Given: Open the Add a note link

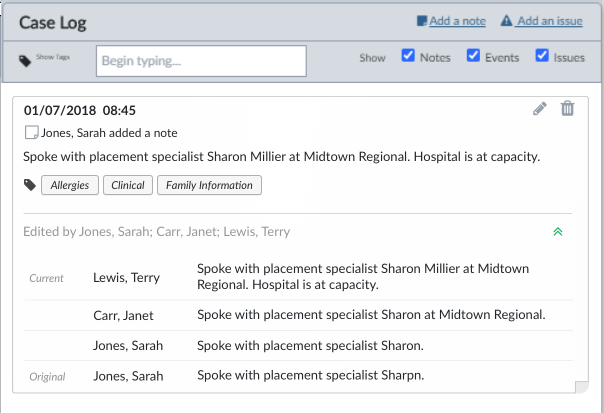Looking at the screenshot, I should (x=457, y=21).
